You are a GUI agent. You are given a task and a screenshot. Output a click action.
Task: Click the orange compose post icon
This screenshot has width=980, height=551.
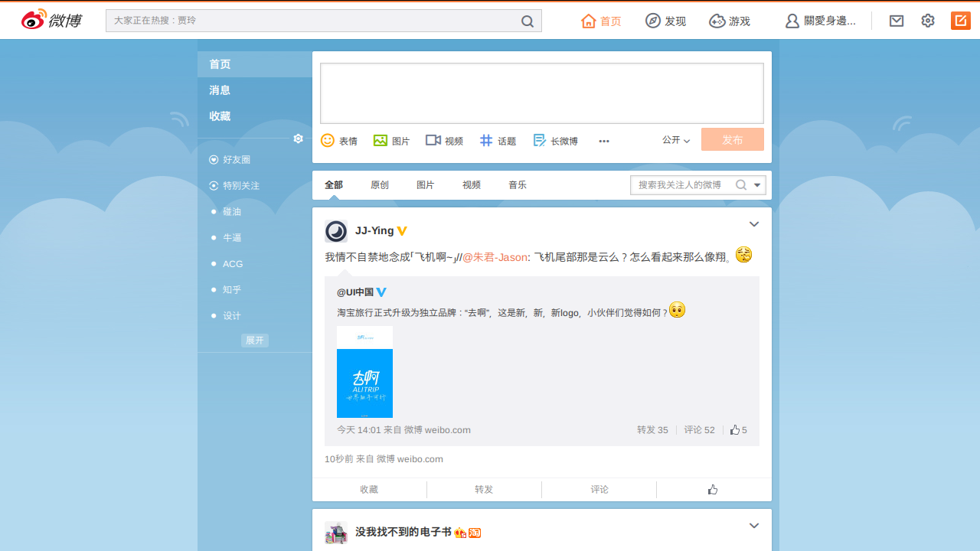point(960,20)
